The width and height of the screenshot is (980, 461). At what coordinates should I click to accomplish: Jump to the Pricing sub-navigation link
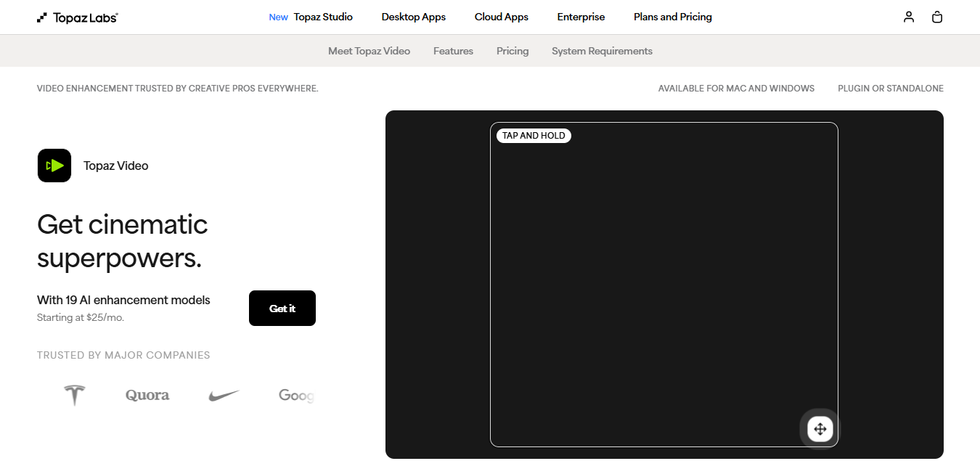click(x=513, y=51)
